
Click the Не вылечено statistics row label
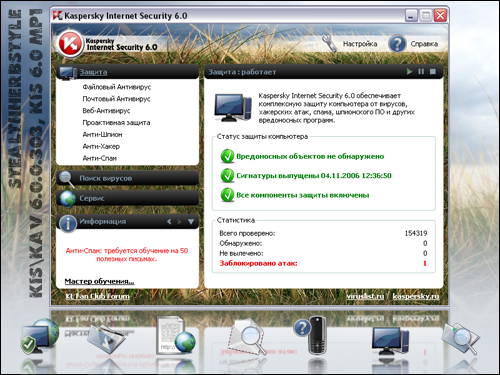click(x=241, y=253)
